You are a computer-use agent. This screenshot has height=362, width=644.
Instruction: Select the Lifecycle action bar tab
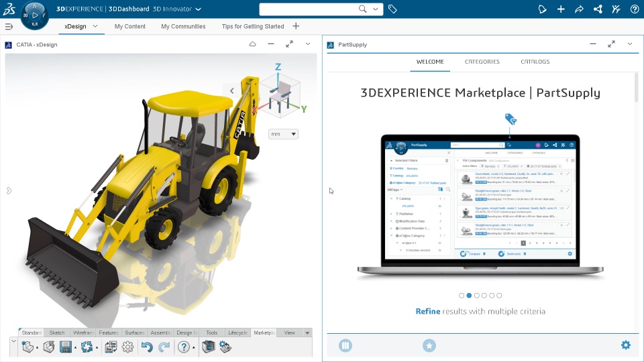[x=237, y=333]
